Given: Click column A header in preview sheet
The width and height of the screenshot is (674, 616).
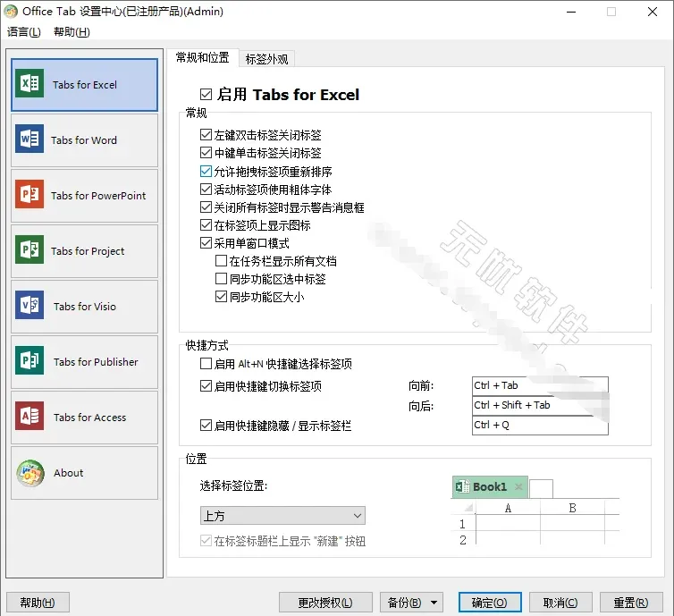Looking at the screenshot, I should 508,508.
